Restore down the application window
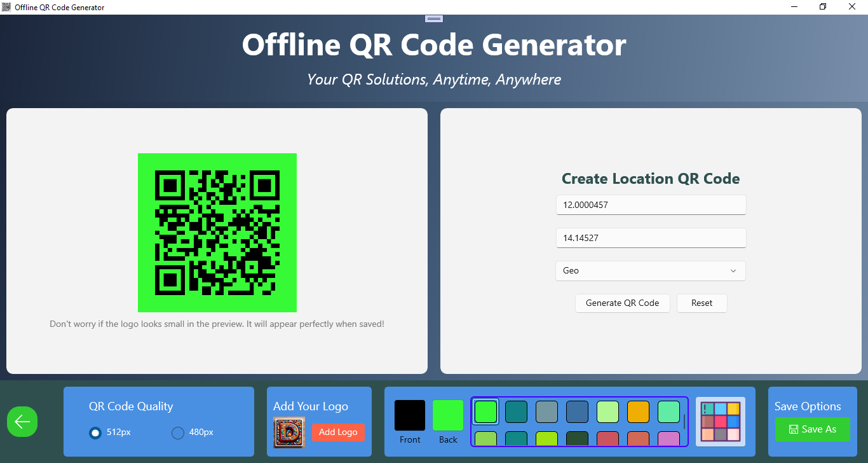868x463 pixels. (824, 7)
